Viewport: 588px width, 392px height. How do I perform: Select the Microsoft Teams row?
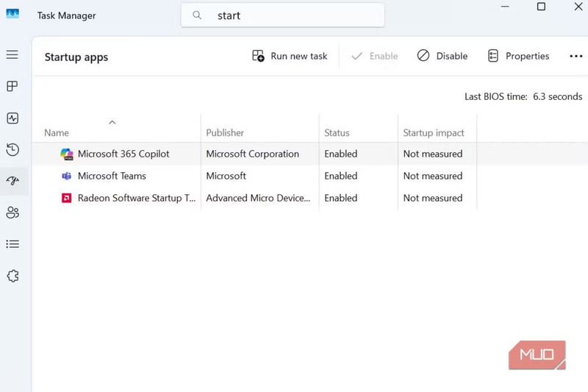tap(310, 176)
